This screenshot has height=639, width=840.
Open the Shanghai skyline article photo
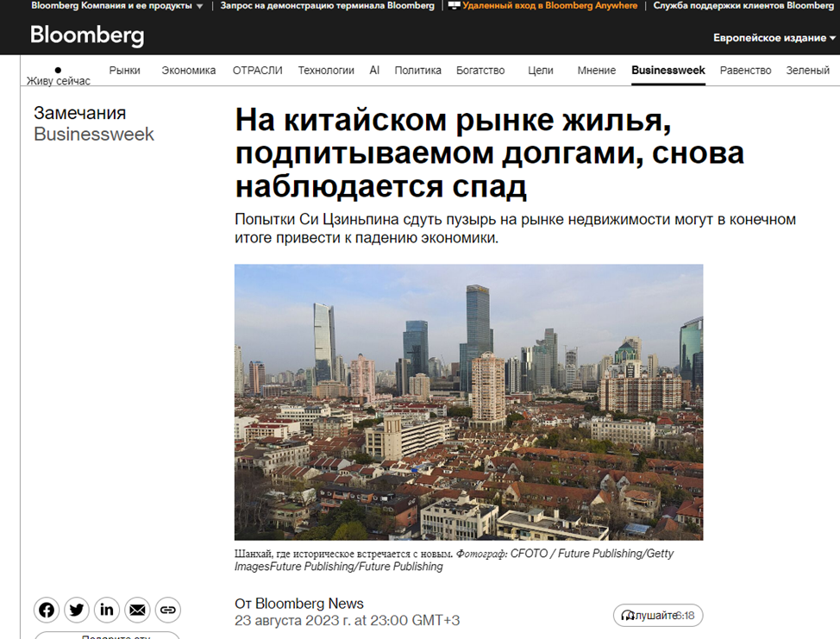coord(469,402)
